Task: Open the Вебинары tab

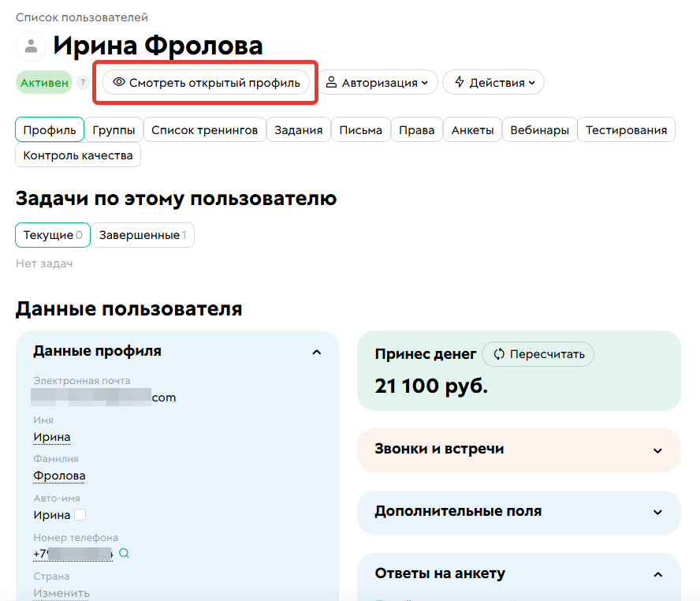Action: point(539,129)
